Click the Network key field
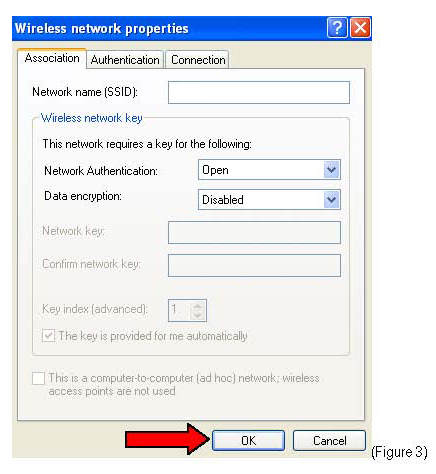The image size is (436, 474). (254, 232)
